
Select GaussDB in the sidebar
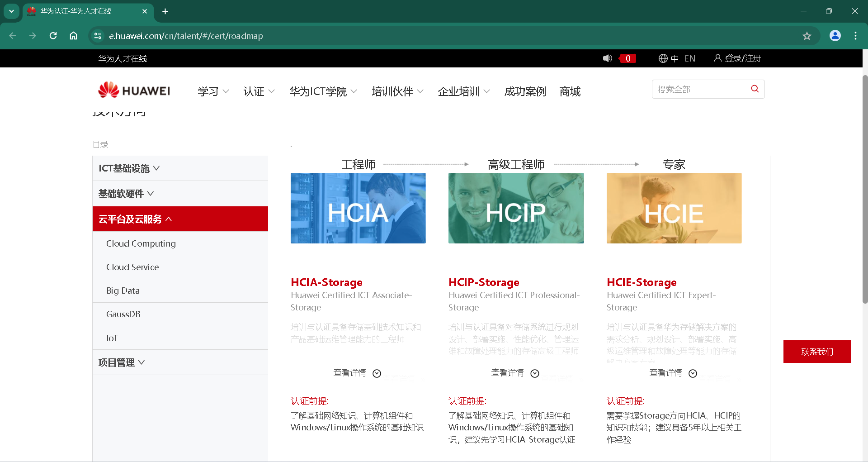[180, 314]
